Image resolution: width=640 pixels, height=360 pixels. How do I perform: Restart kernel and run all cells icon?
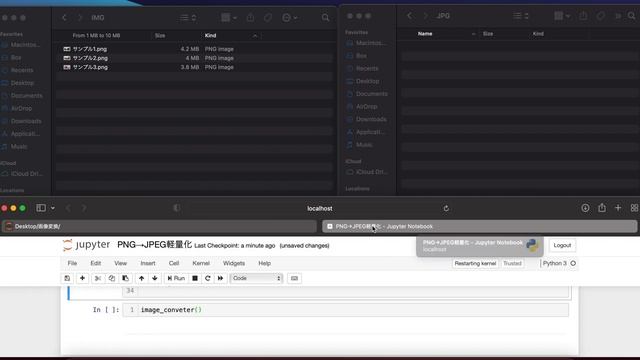tap(220, 278)
